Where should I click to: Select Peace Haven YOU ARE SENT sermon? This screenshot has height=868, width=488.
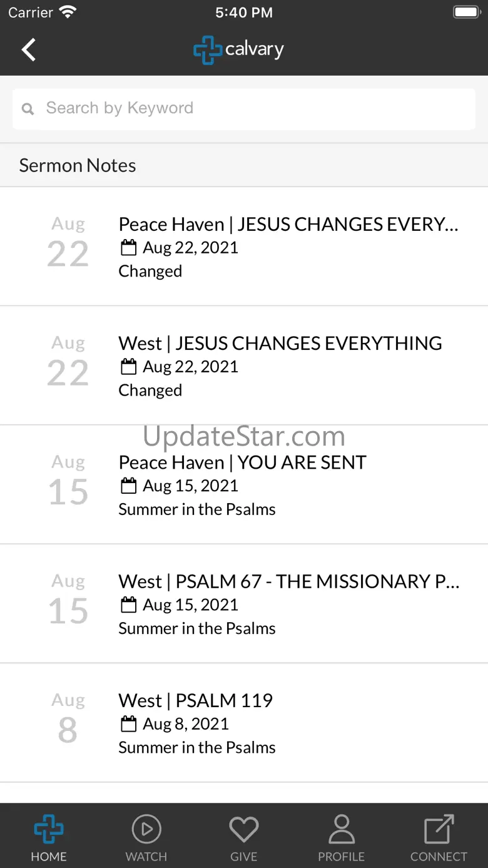pos(244,485)
